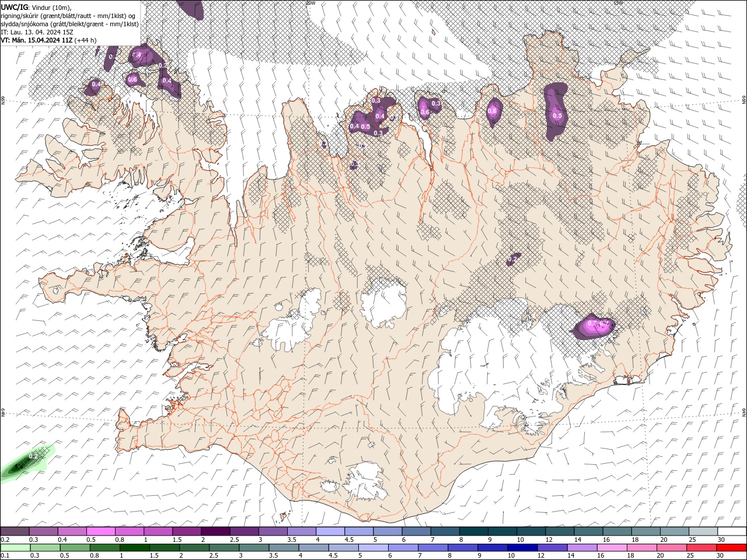Click the 0.7 snow label in southeast Iceland
This screenshot has height=560, width=747.
click(592, 323)
